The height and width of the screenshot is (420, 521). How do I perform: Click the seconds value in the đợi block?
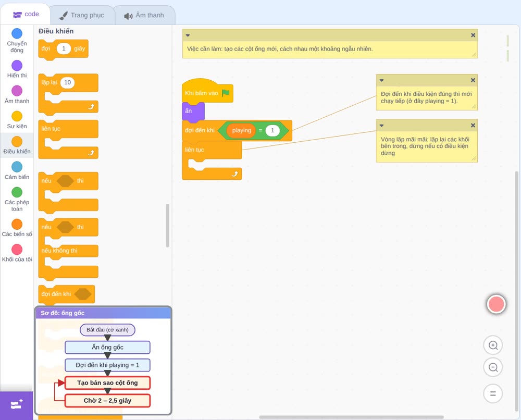(64, 48)
